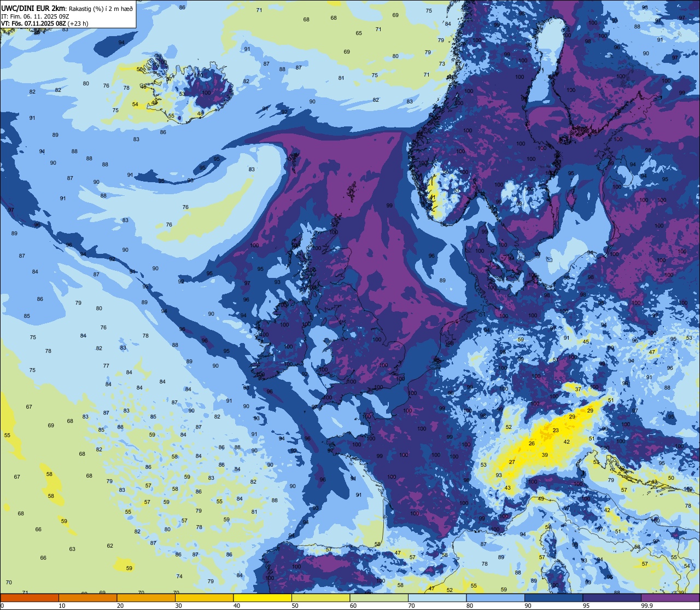Click the humidity value '37' north of the Alps
The image size is (700, 610).
[x=578, y=389]
